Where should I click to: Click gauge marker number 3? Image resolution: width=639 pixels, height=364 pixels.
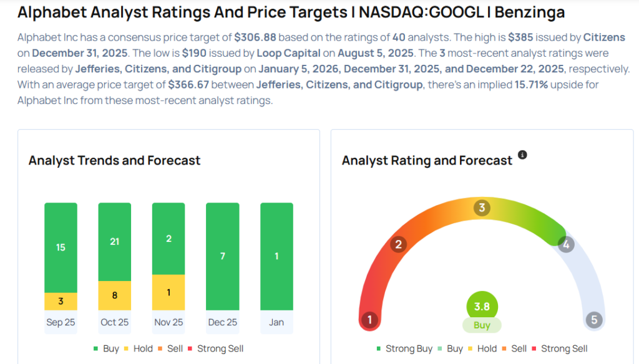click(x=481, y=208)
